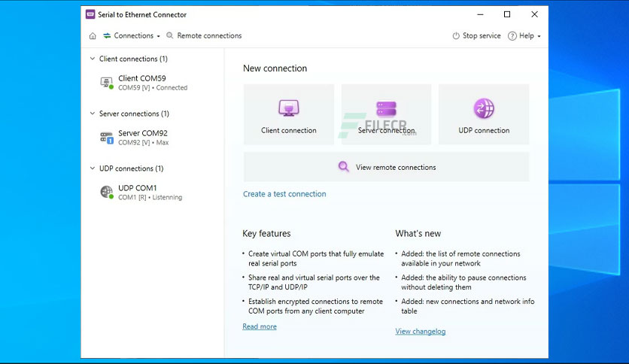The height and width of the screenshot is (364, 629).
Task: Open the Read more link
Action: point(260,326)
